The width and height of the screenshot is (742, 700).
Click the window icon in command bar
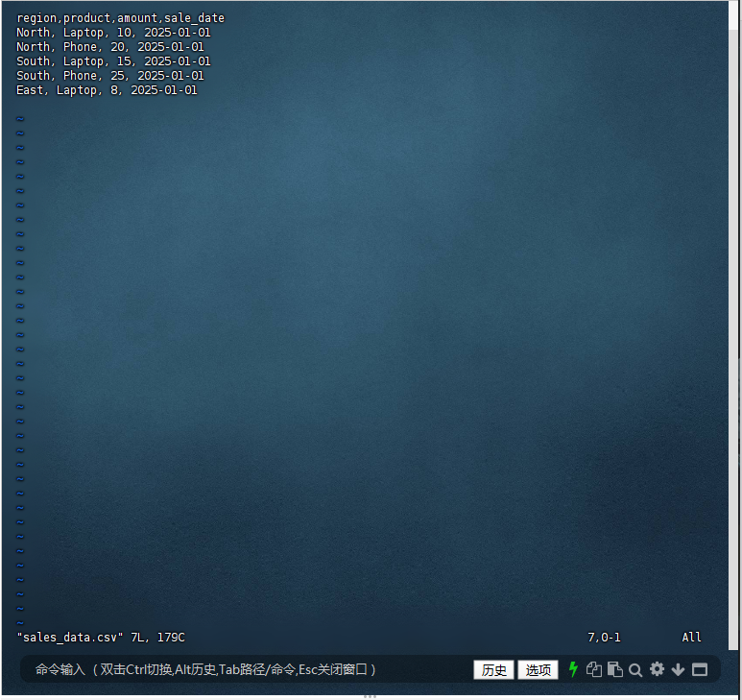[x=700, y=669]
